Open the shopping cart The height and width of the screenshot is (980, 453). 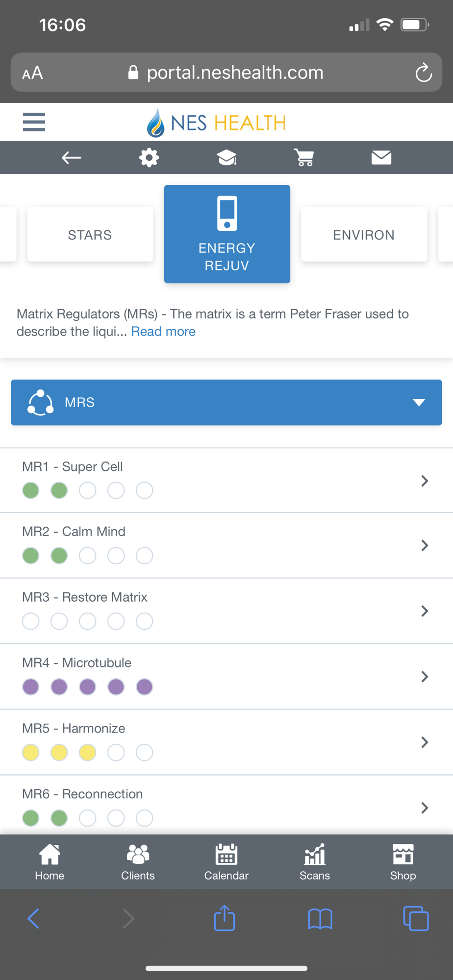[x=304, y=158]
